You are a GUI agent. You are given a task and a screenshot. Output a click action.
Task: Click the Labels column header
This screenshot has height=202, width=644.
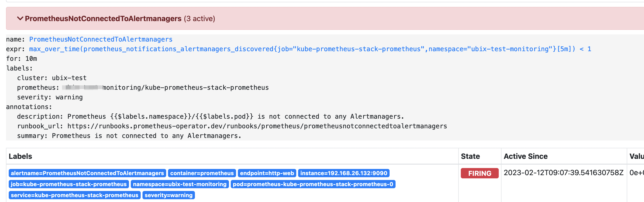(x=20, y=156)
